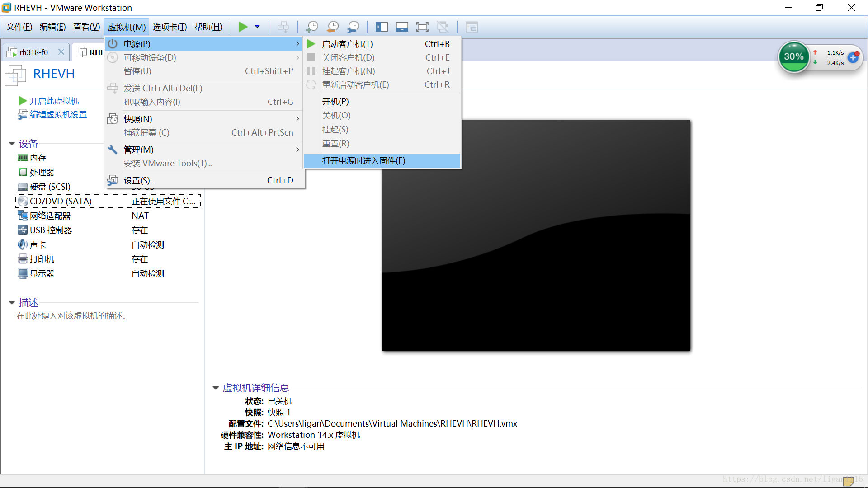Open the 查看(V) menu

[87, 27]
